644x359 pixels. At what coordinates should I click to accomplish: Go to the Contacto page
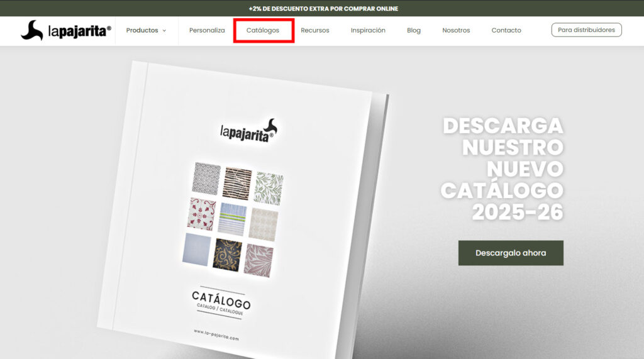click(506, 30)
